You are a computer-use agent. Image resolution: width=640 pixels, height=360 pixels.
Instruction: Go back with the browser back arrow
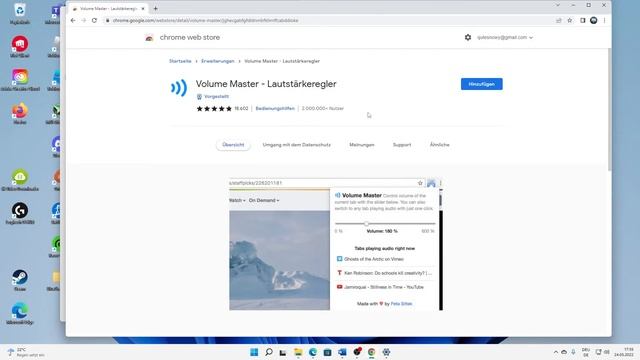[73, 20]
